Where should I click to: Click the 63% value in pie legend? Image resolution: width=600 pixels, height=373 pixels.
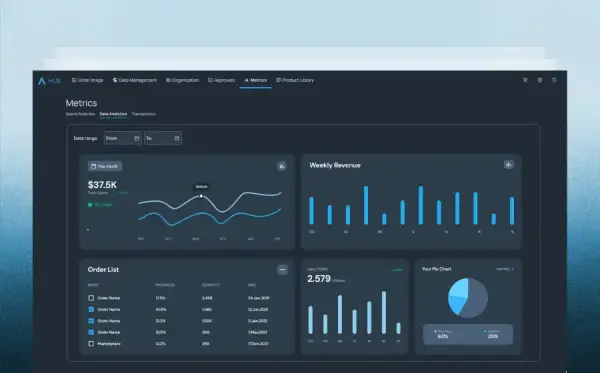click(x=443, y=336)
